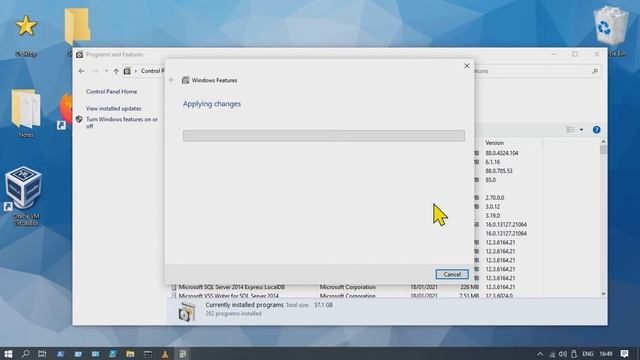Open recent locations dropdown near navigation arrows
640x360 pixels.
(106, 71)
